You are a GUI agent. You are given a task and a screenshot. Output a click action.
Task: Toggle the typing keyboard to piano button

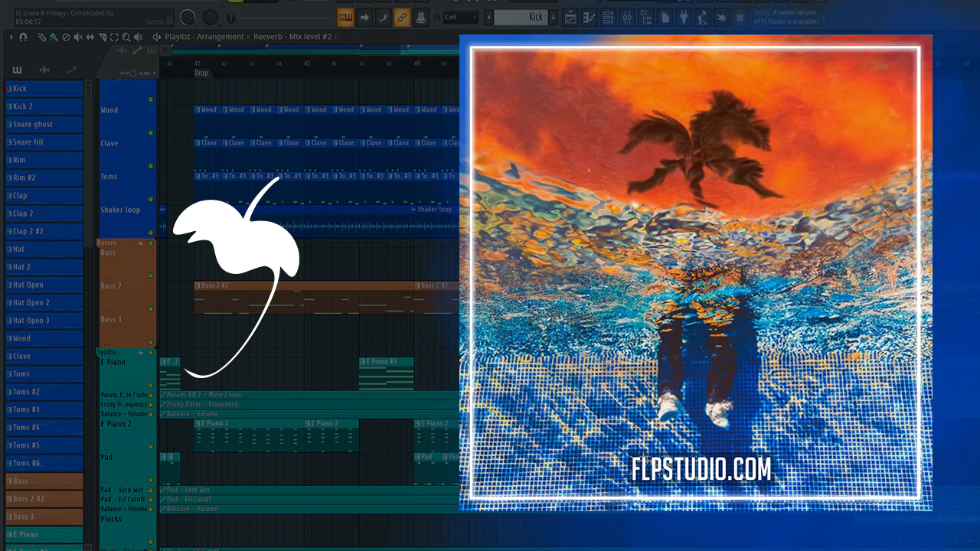click(x=345, y=17)
